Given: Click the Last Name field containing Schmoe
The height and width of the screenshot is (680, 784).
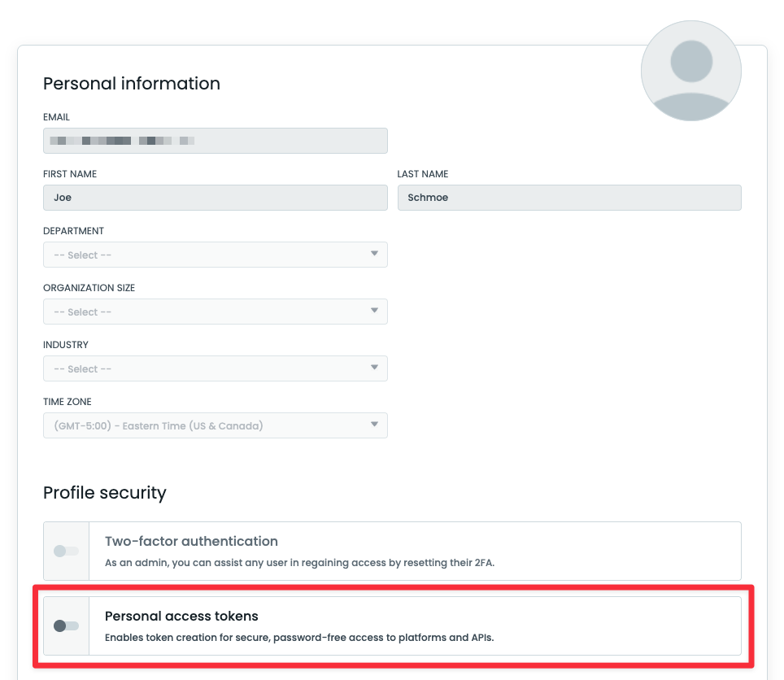Looking at the screenshot, I should (x=568, y=198).
